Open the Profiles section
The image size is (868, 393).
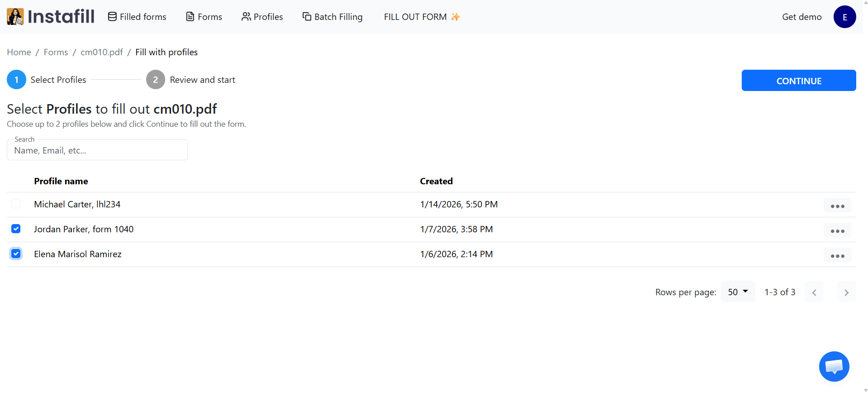(x=262, y=17)
